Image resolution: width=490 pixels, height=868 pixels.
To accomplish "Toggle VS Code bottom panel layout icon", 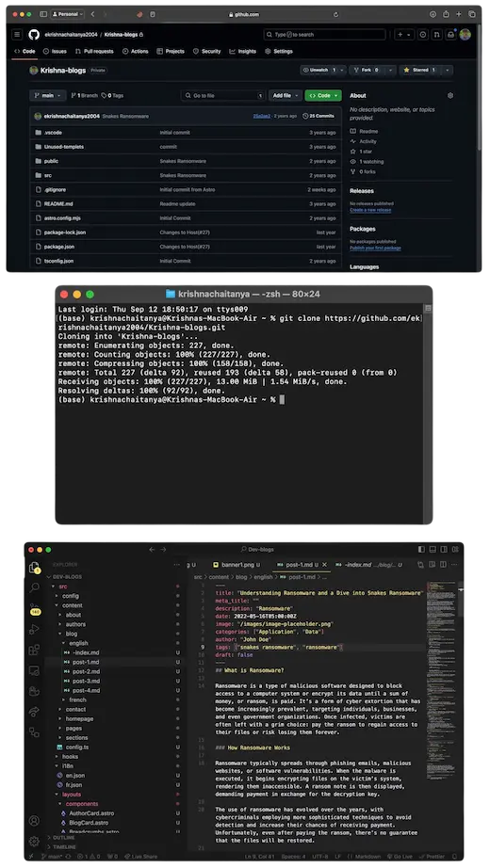I will (x=433, y=549).
